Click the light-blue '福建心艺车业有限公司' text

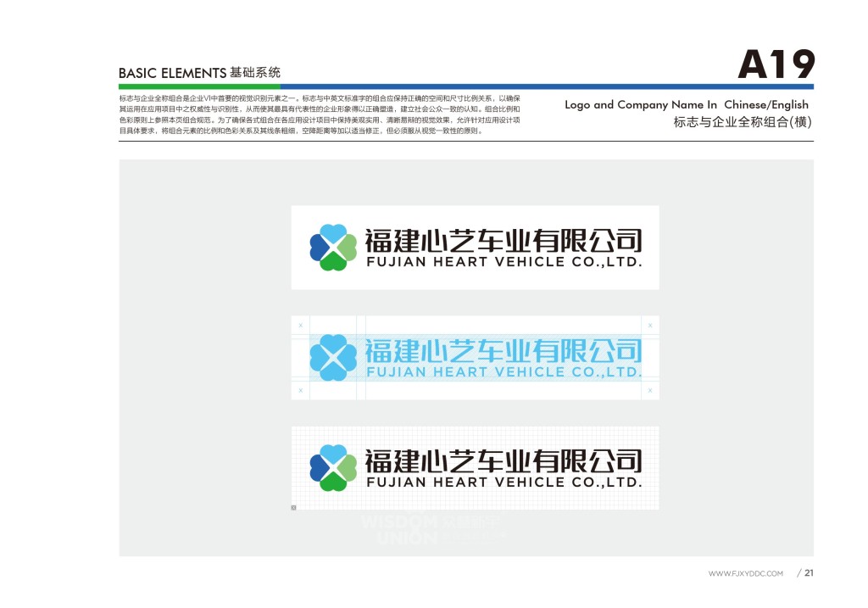pyautogui.click(x=504, y=350)
